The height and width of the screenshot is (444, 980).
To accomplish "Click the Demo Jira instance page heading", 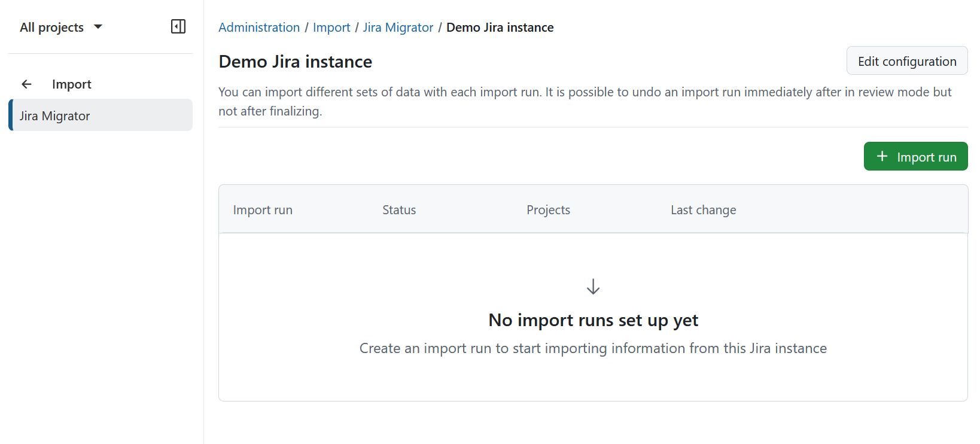I will 296,62.
